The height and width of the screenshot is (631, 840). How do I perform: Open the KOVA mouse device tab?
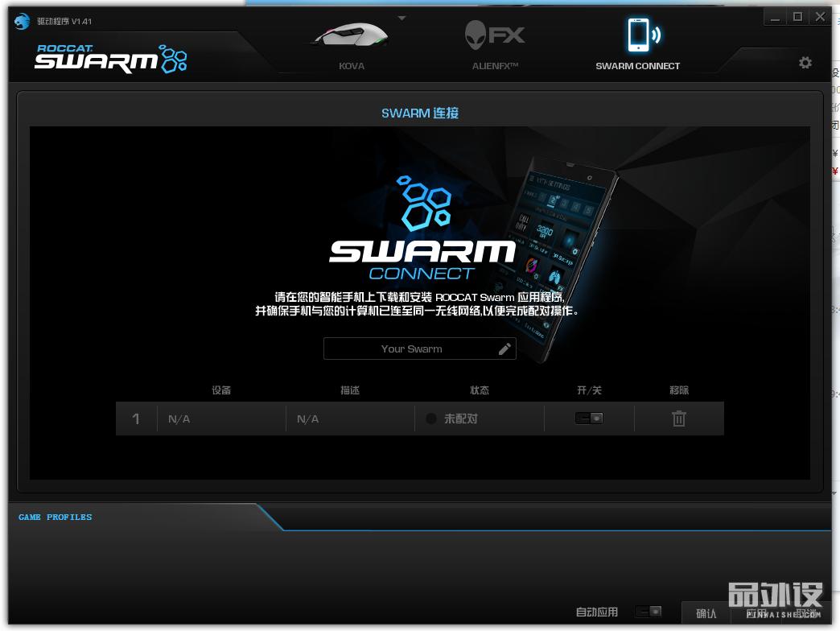352,46
